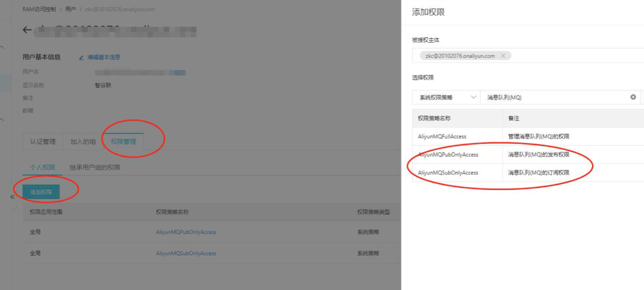Open AliyunMQPubOnlyAccess link in permissions table
Image resolution: width=644 pixels, height=290 pixels.
(186, 232)
